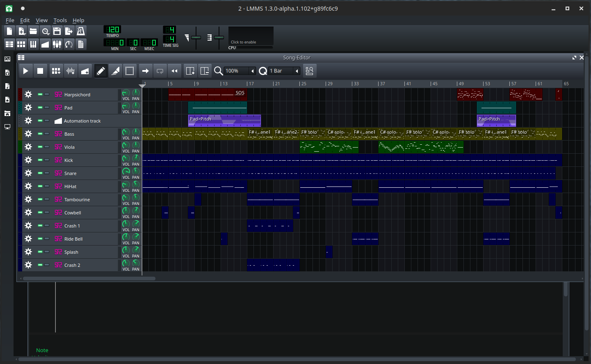Stop song playback
Viewport: 591px width, 364px height.
tap(40, 71)
